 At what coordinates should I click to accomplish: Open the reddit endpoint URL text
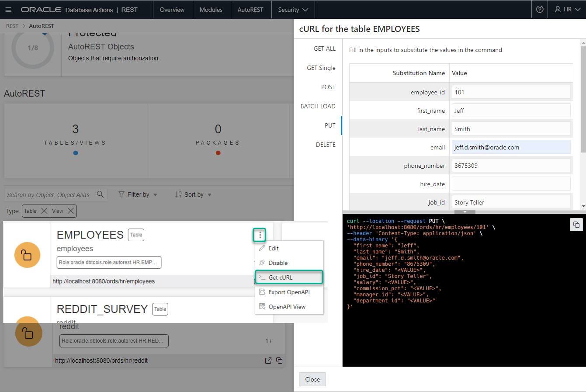(101, 361)
